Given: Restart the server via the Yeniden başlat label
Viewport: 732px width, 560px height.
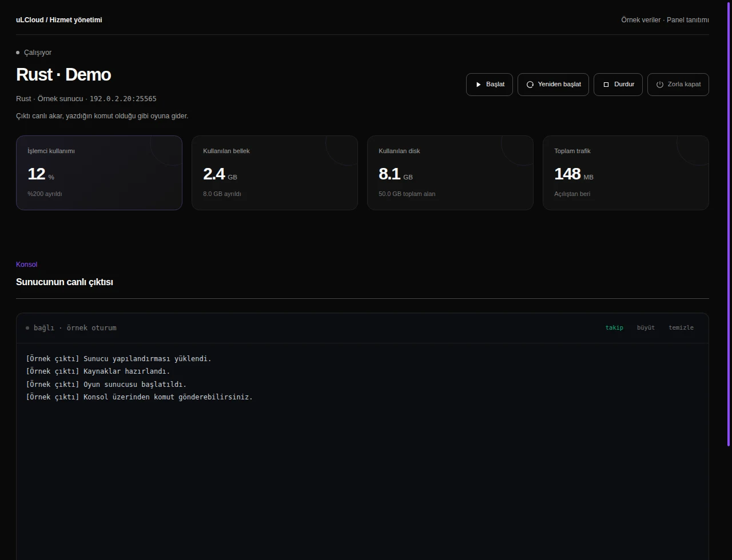Looking at the screenshot, I should coord(559,85).
